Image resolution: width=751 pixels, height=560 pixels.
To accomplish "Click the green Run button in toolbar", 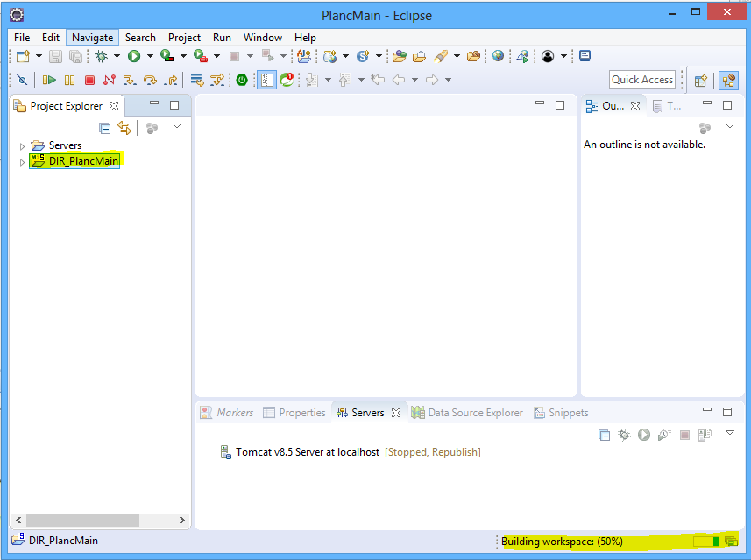I will pos(134,56).
